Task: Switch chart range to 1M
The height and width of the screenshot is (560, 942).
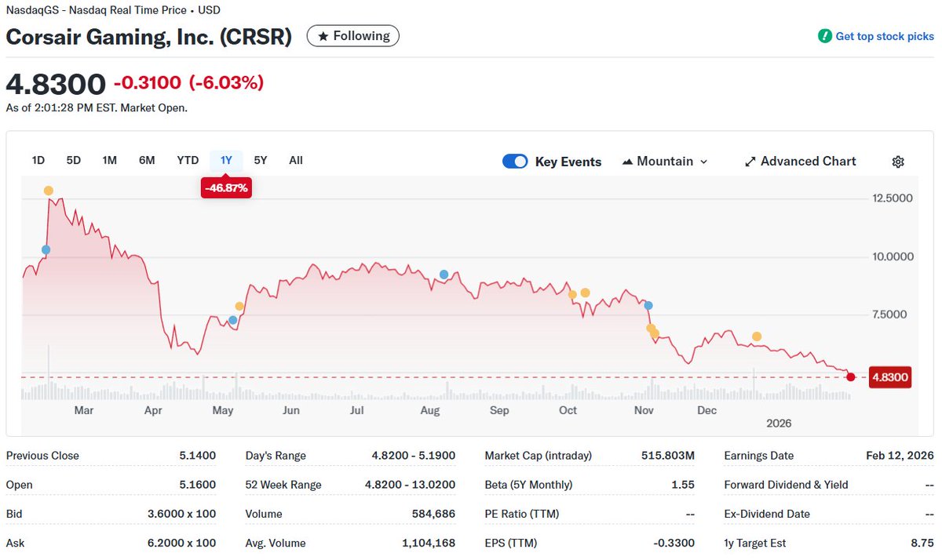Action: click(x=109, y=160)
